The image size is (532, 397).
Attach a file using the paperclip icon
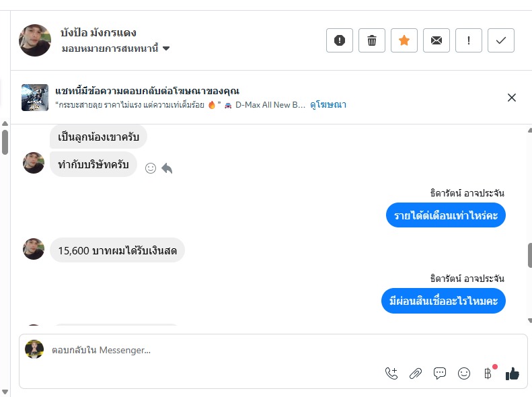416,373
